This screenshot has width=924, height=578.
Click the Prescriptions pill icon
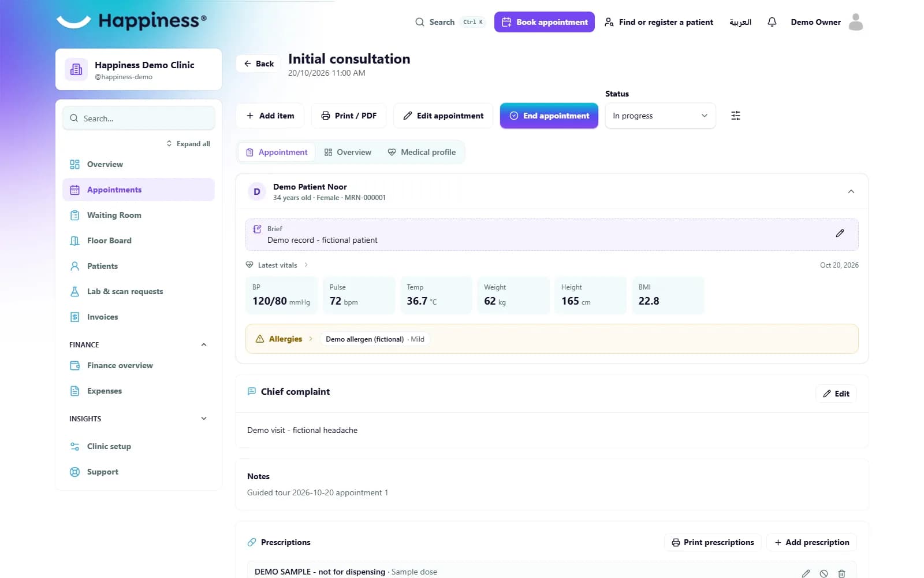tap(252, 542)
